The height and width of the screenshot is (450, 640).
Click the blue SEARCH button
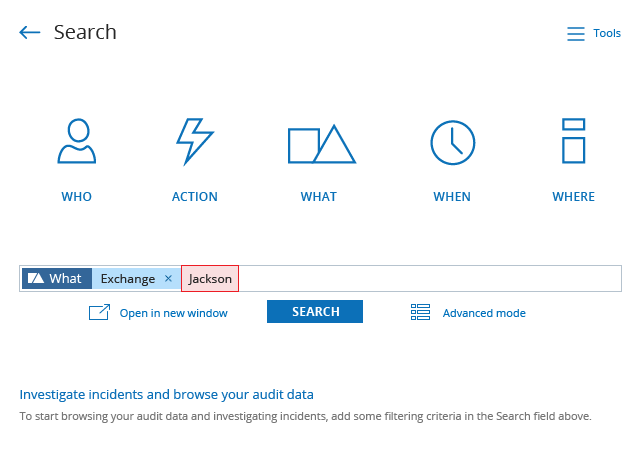pyautogui.click(x=315, y=312)
